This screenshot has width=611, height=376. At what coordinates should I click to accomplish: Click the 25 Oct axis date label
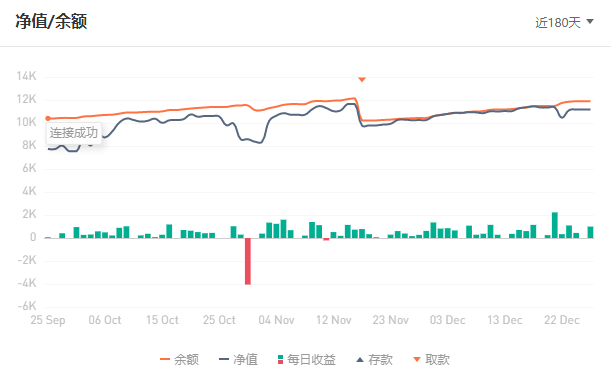(219, 320)
